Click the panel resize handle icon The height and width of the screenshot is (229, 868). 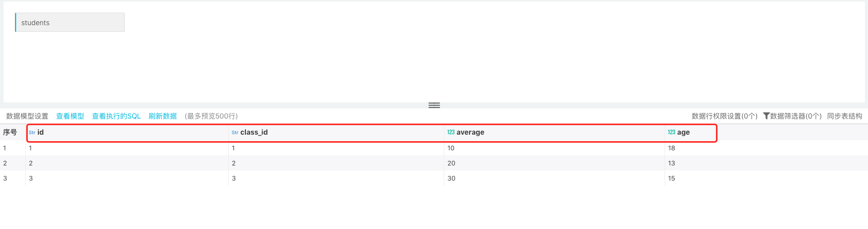point(434,105)
